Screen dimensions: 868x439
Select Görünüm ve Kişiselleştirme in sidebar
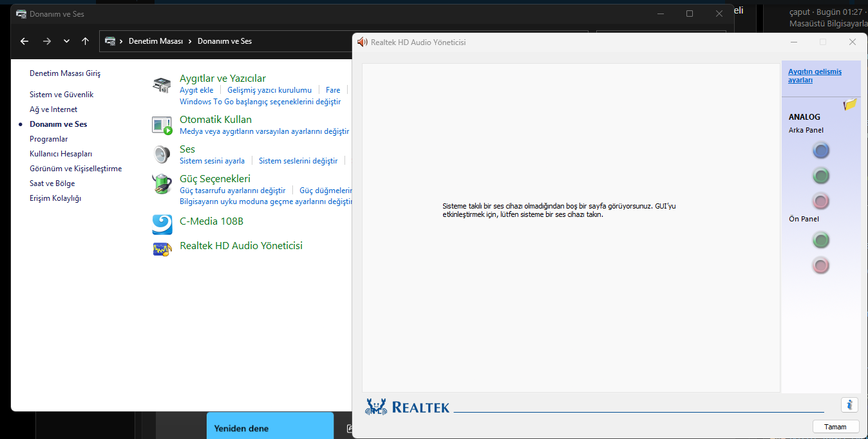pyautogui.click(x=75, y=169)
